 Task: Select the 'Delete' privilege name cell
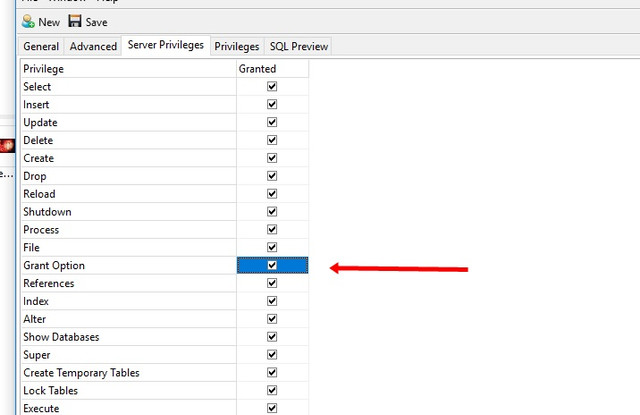[128, 140]
